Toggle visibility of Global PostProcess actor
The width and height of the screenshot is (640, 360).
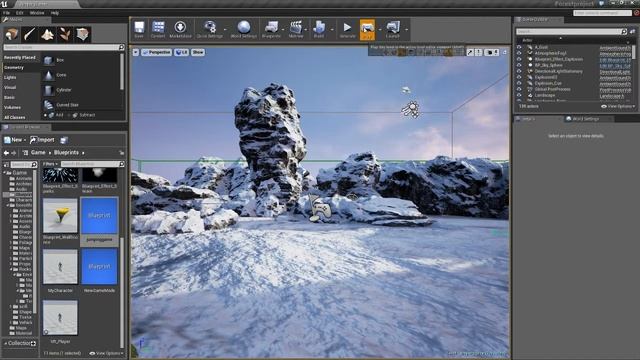point(519,89)
